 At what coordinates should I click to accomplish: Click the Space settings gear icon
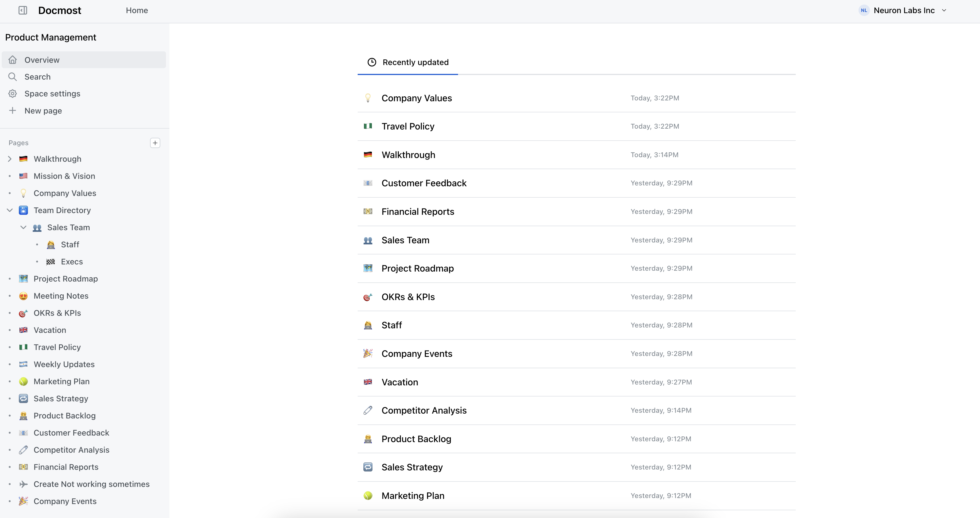(x=13, y=94)
